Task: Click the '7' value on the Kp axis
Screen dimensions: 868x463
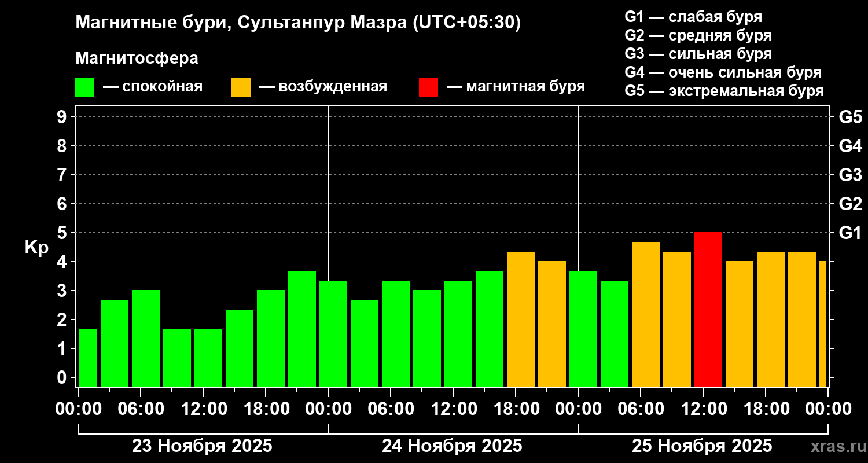Action: click(x=63, y=175)
